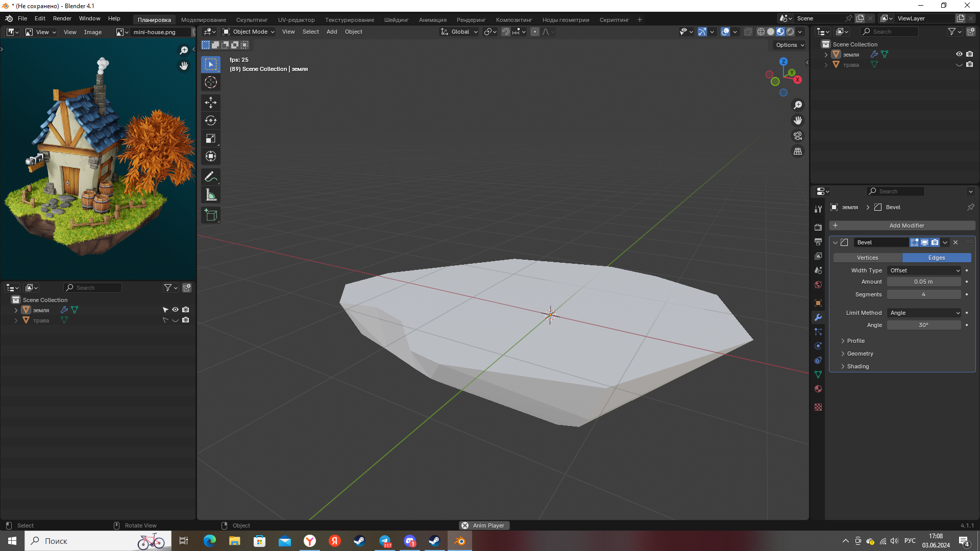Open the World properties tab
Image resolution: width=980 pixels, height=551 pixels.
click(818, 284)
